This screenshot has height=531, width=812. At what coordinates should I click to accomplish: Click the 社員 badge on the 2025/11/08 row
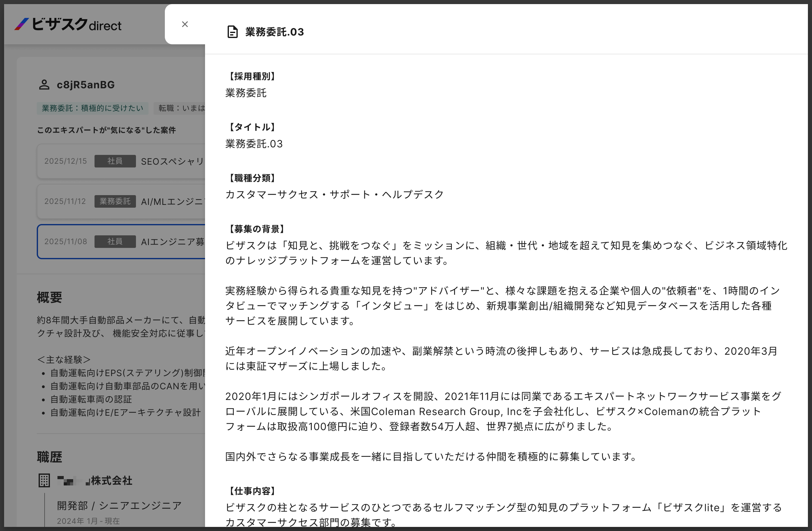coord(115,242)
